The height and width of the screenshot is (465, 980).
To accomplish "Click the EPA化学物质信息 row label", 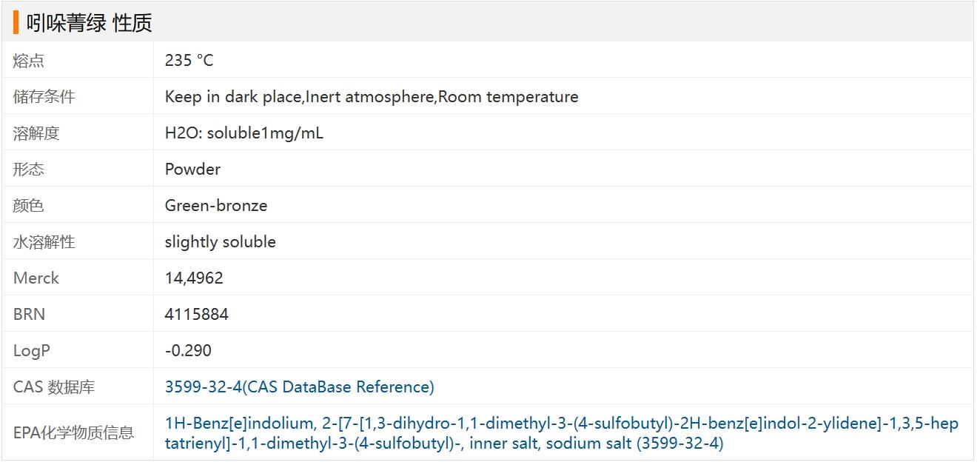I will 73,433.
